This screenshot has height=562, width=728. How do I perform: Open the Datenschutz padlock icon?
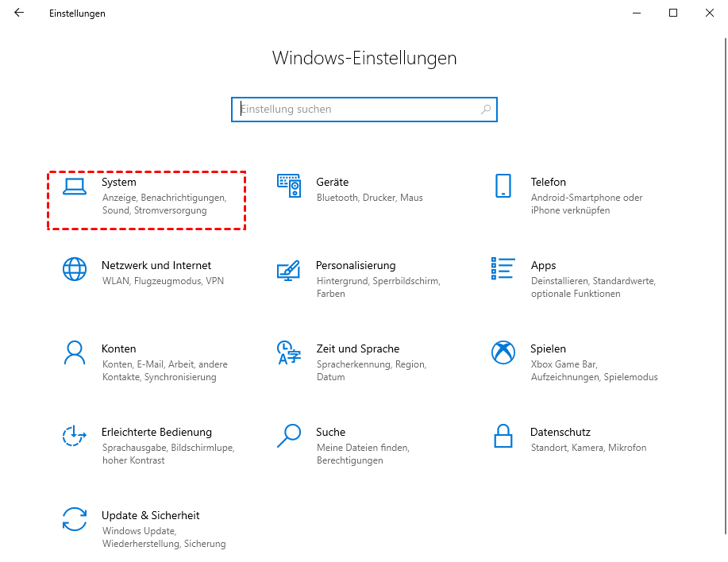coord(503,436)
